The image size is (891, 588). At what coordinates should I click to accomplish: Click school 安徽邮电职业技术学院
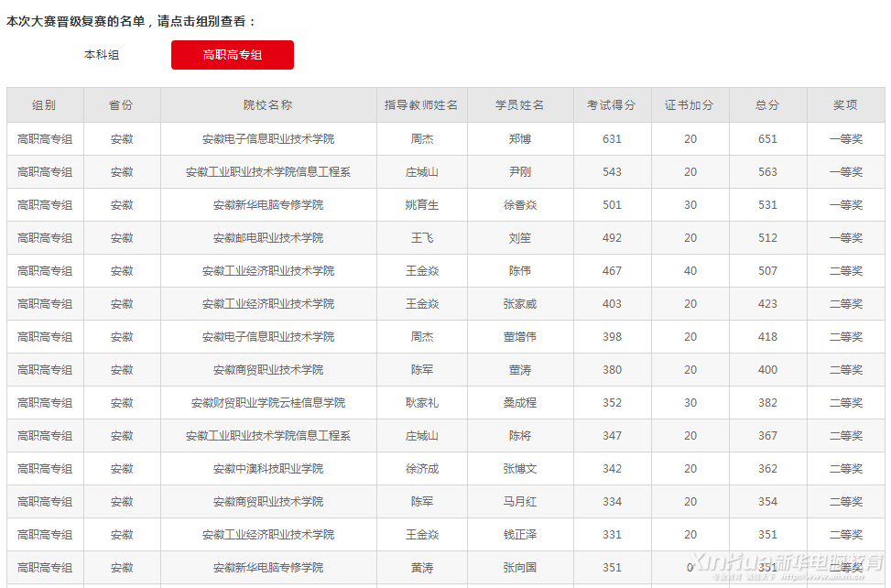(268, 238)
